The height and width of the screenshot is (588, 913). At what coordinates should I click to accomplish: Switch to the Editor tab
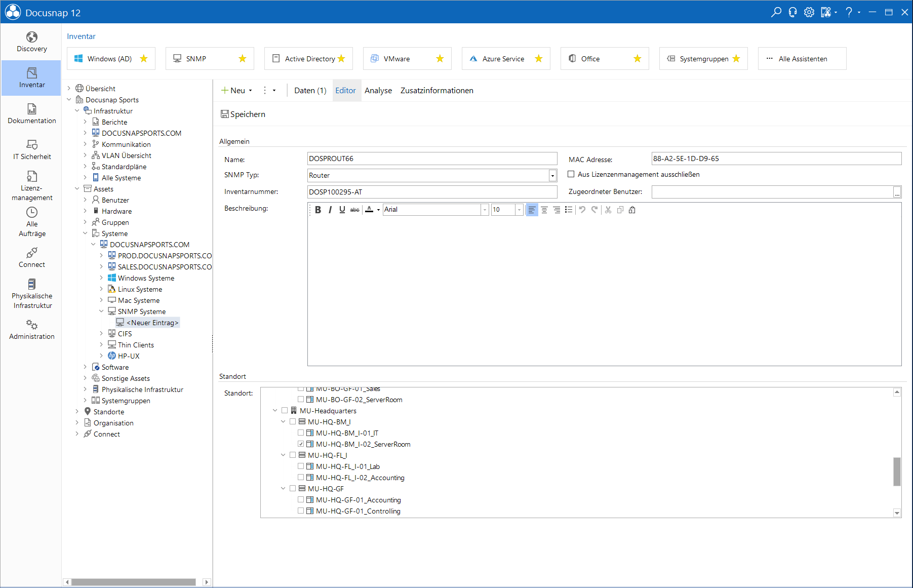[x=346, y=91]
